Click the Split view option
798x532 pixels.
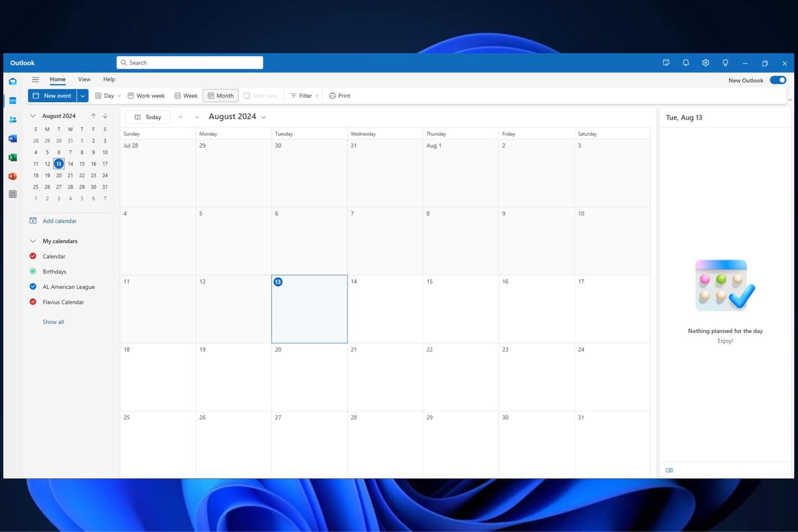coord(260,96)
